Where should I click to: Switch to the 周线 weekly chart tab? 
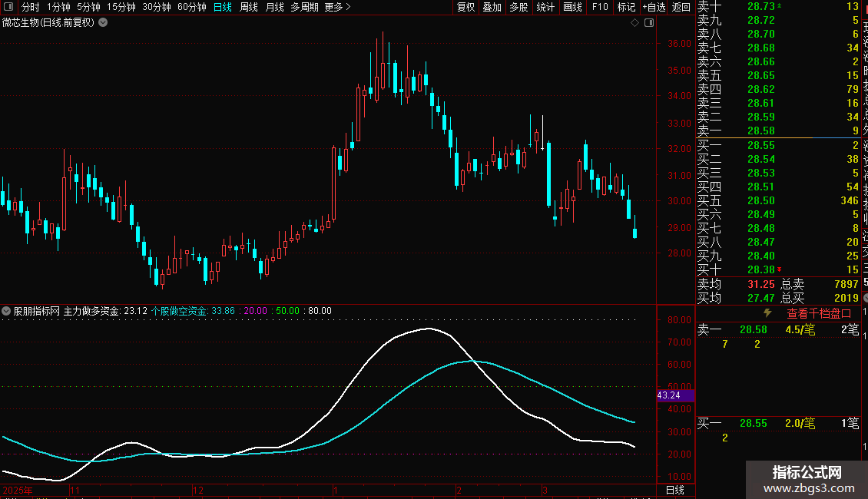click(248, 7)
